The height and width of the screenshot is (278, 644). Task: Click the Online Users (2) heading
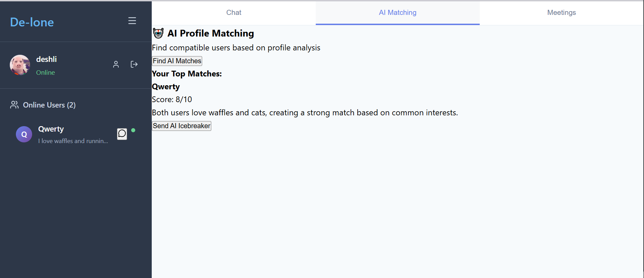[x=49, y=105]
